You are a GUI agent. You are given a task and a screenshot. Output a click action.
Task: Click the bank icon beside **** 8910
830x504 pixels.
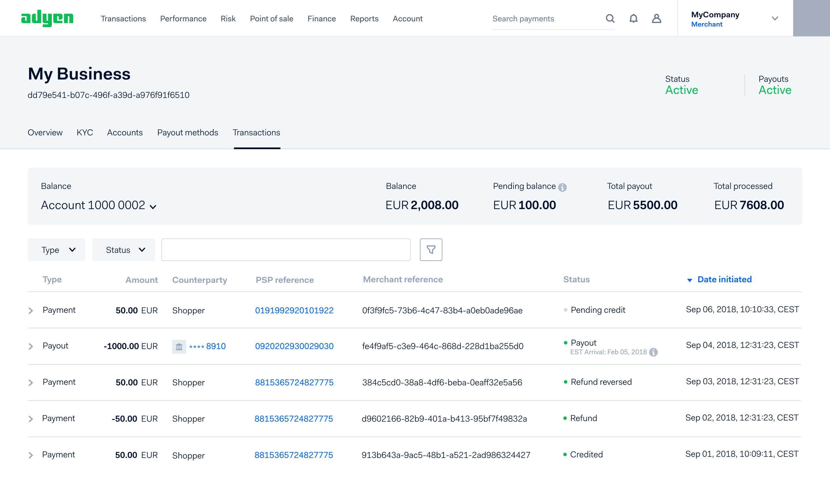tap(179, 346)
